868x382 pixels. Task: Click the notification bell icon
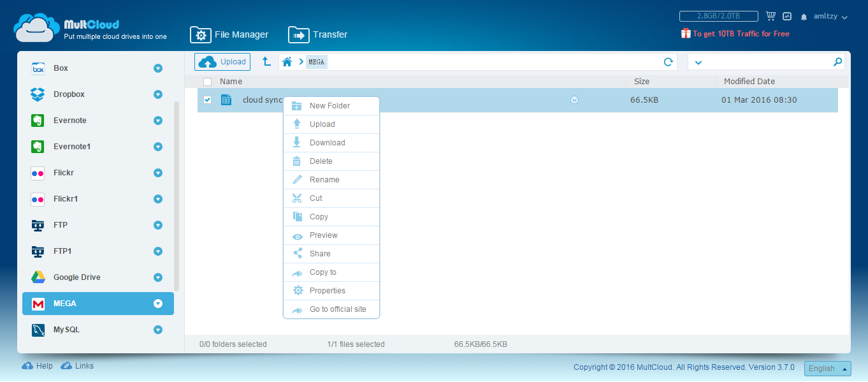point(804,17)
